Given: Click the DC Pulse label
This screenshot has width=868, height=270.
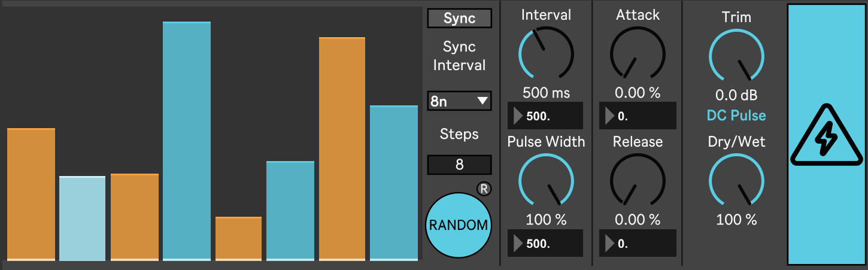Looking at the screenshot, I should coord(736,116).
